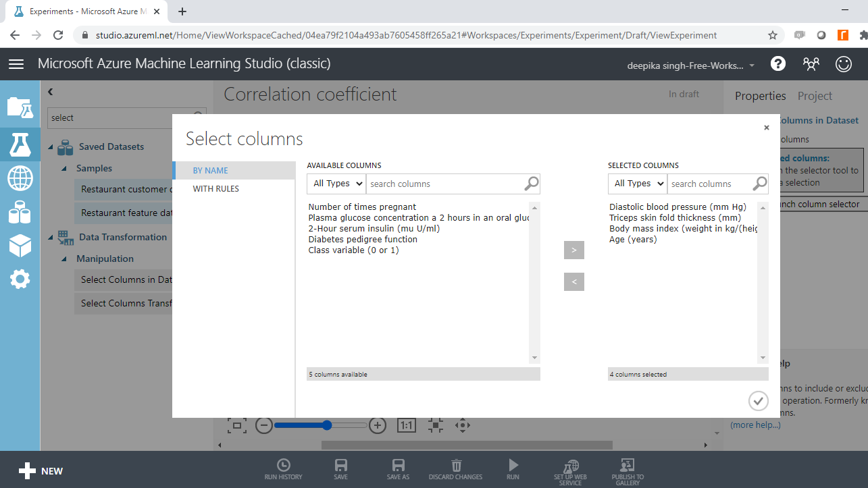868x488 pixels.
Task: Select Plasma glucose concentration column
Action: [419, 218]
